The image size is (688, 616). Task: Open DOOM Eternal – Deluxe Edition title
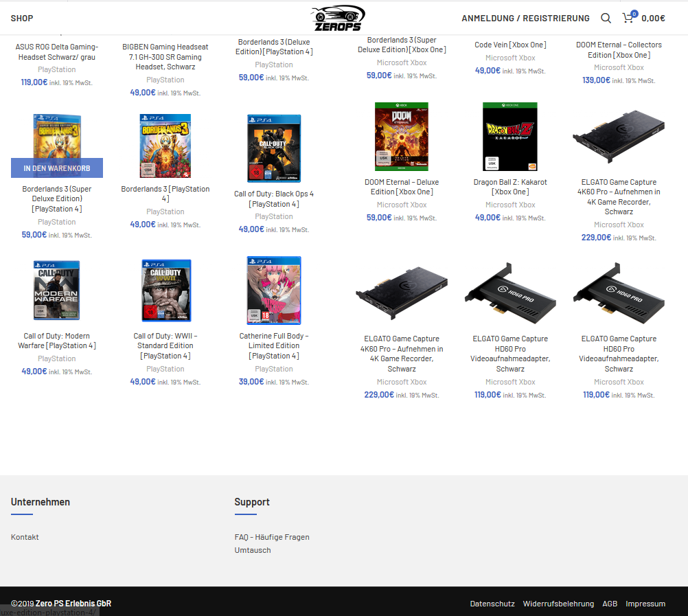tap(402, 187)
